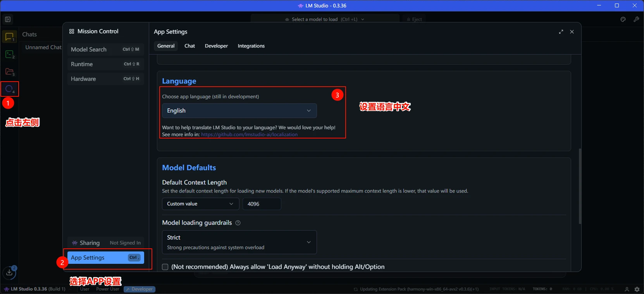
Task: Click the Chats panel header
Action: click(x=30, y=35)
